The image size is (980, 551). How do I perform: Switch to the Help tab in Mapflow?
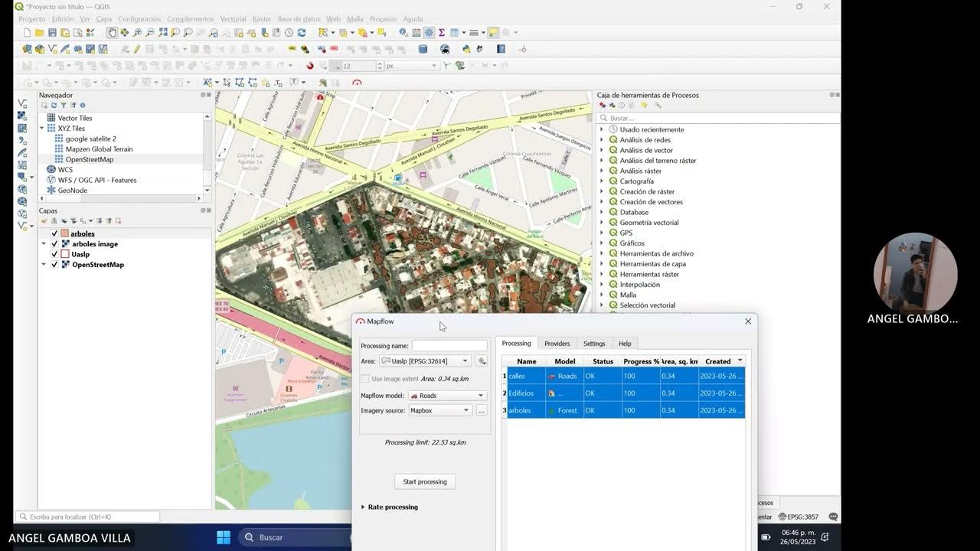point(625,344)
